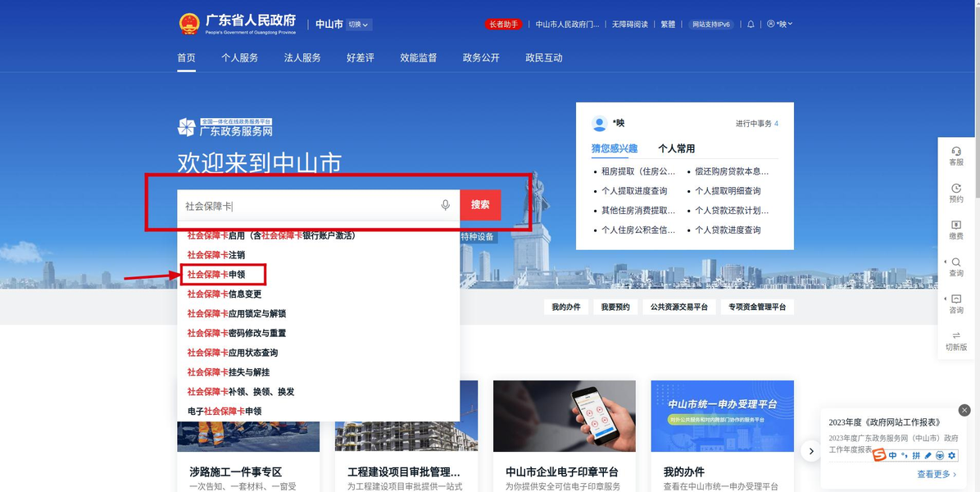This screenshot has width=980, height=492.
Task: Open 公共资源交易平台 button
Action: point(678,307)
